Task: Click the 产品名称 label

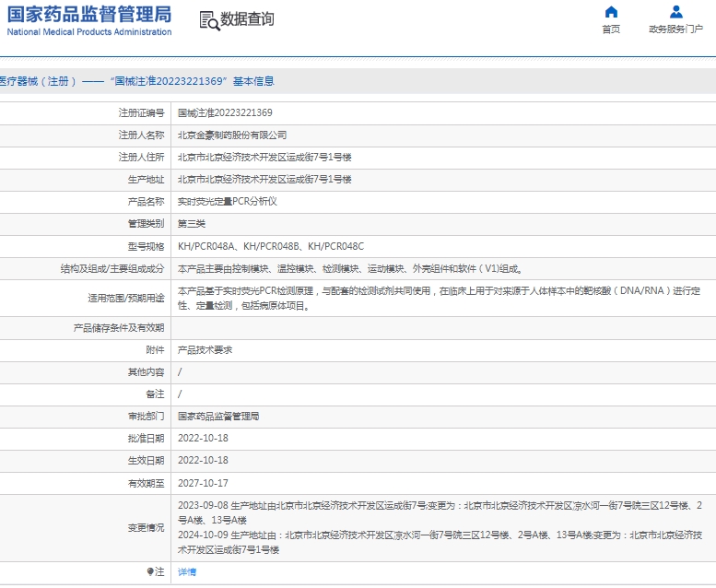Action: [x=146, y=202]
